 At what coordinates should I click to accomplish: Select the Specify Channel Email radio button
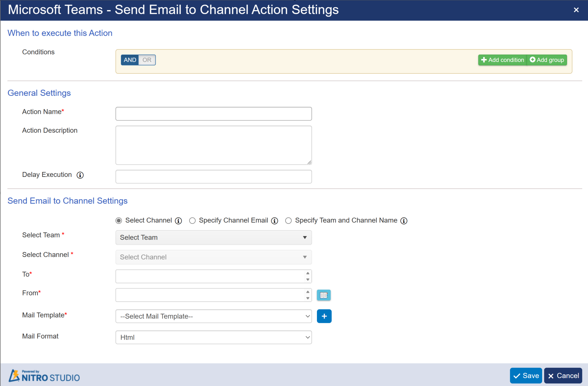click(192, 221)
